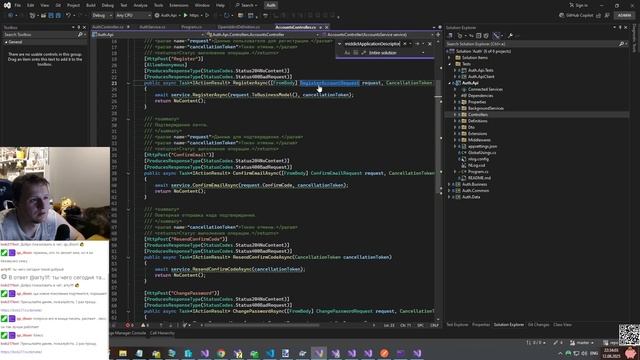Viewport: 640px width, 360px height.
Task: Select Auth.ApiClient project
Action: (481, 76)
